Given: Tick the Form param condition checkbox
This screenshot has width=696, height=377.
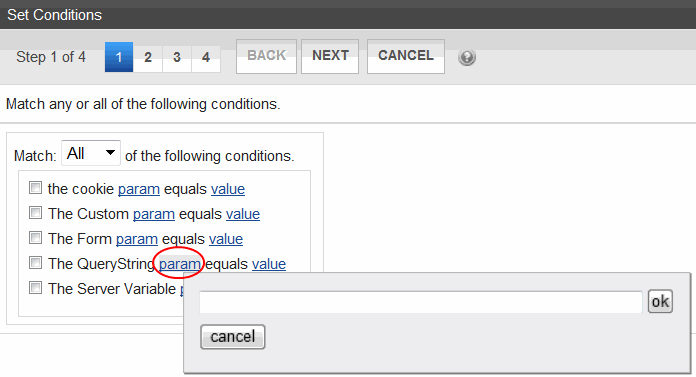Looking at the screenshot, I should coord(36,238).
